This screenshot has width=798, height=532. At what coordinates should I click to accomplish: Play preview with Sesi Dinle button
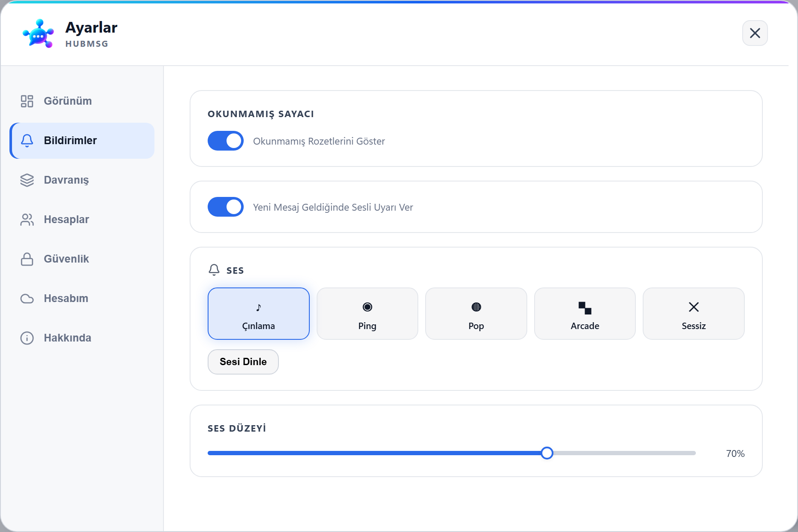(243, 362)
